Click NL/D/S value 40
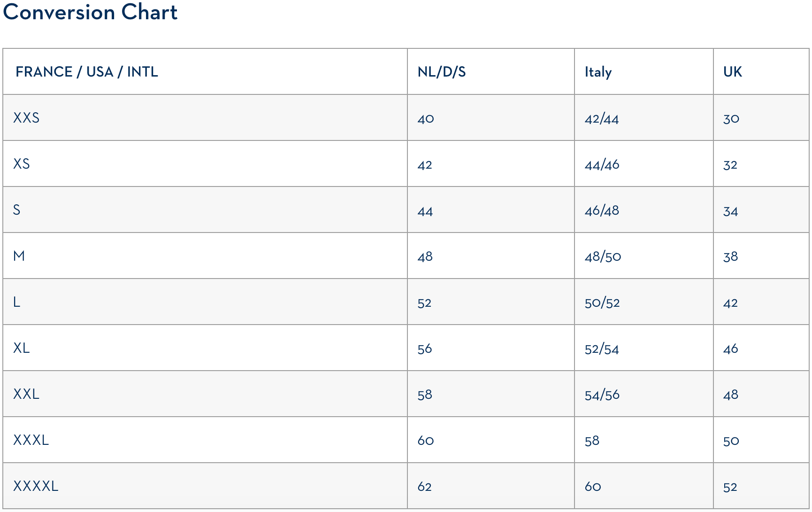The height and width of the screenshot is (512, 812). pyautogui.click(x=425, y=118)
